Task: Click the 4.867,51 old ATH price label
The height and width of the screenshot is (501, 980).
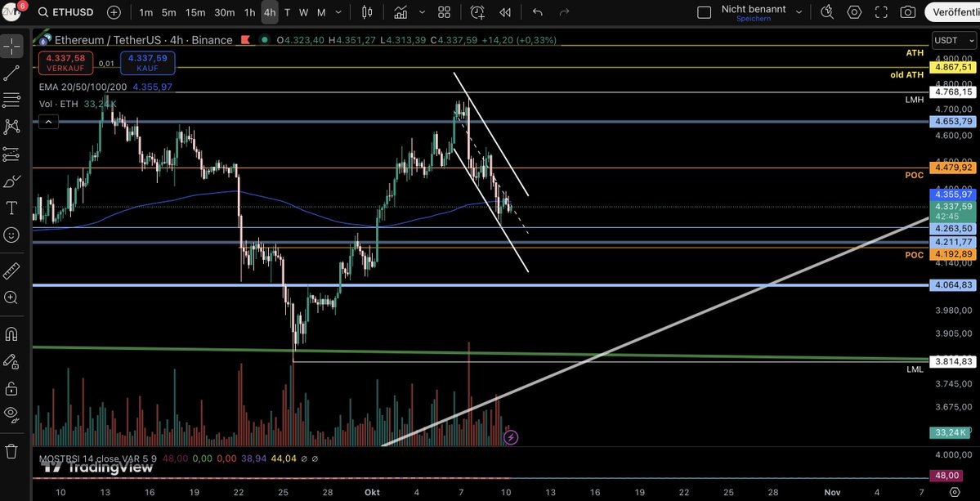Action: [953, 67]
